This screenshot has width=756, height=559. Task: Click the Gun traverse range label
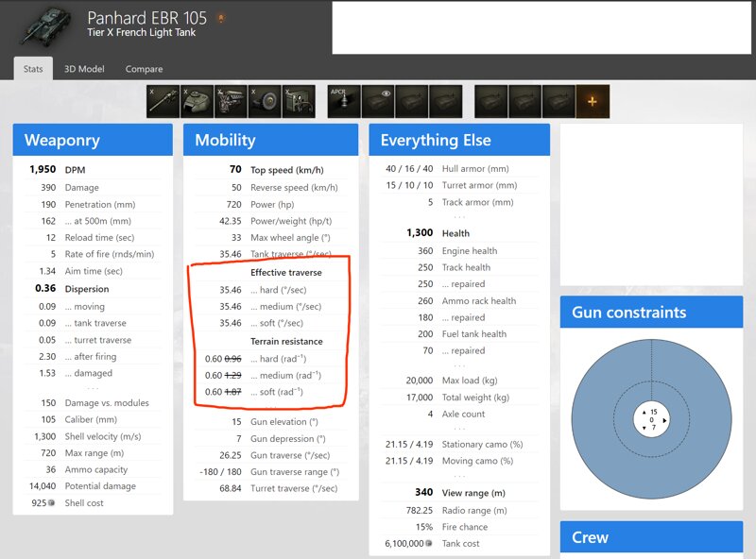[x=295, y=472]
